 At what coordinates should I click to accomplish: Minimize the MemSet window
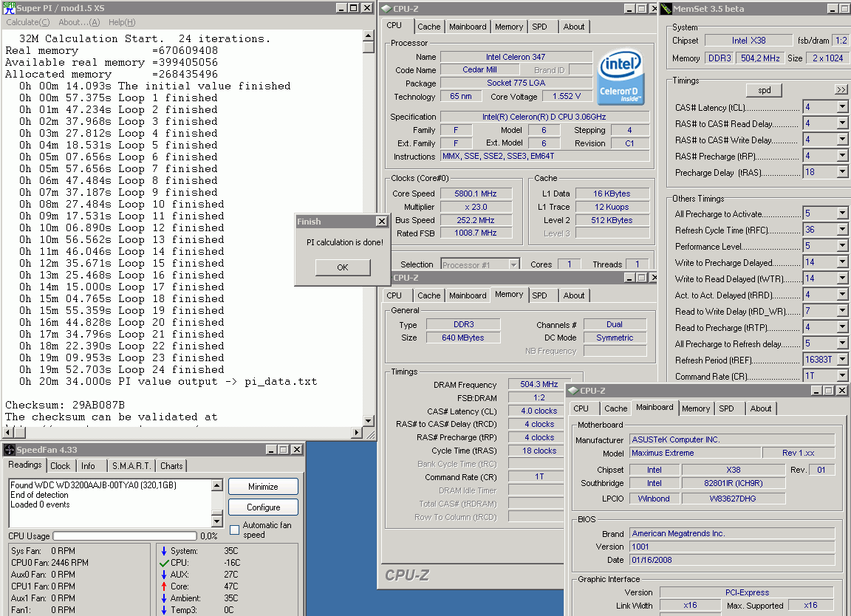coord(833,9)
